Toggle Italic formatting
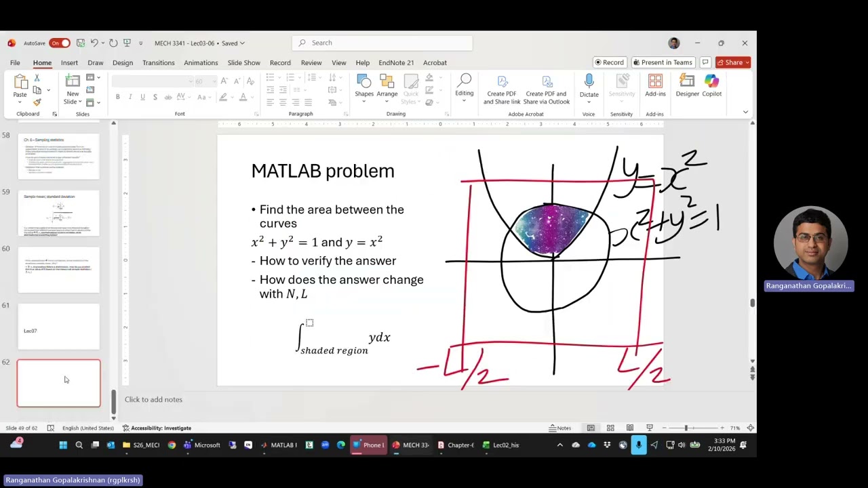The image size is (868, 488). pyautogui.click(x=130, y=97)
